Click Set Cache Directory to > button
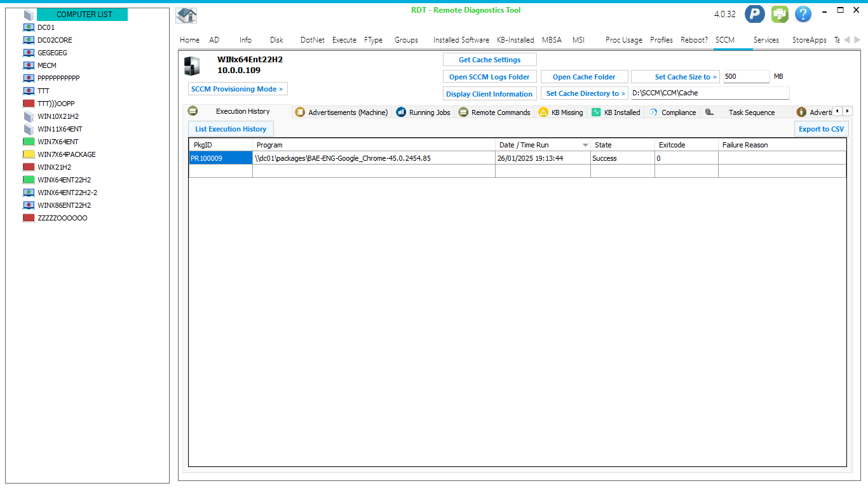This screenshot has width=868, height=488. tap(585, 93)
